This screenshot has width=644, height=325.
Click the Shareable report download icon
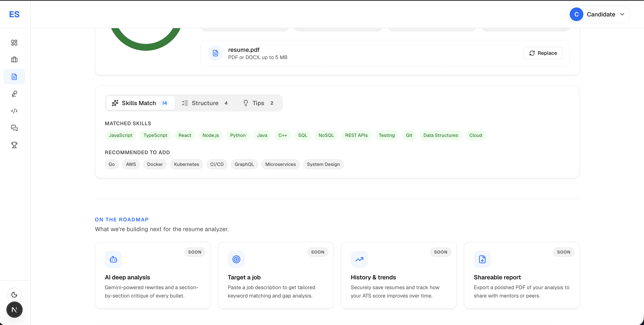click(x=482, y=259)
